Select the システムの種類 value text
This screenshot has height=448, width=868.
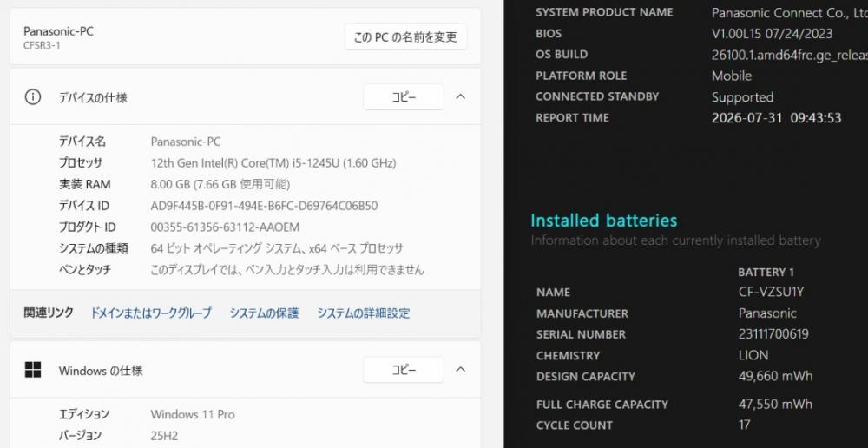point(277,248)
